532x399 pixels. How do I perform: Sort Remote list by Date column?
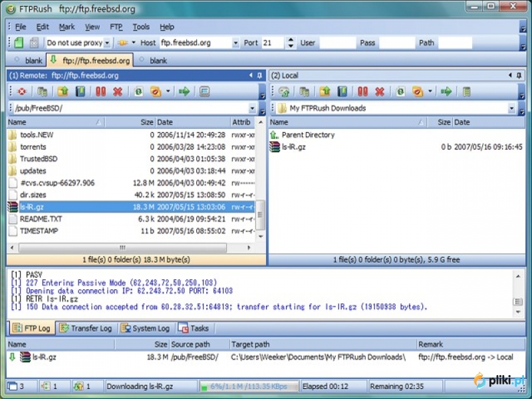coord(193,122)
